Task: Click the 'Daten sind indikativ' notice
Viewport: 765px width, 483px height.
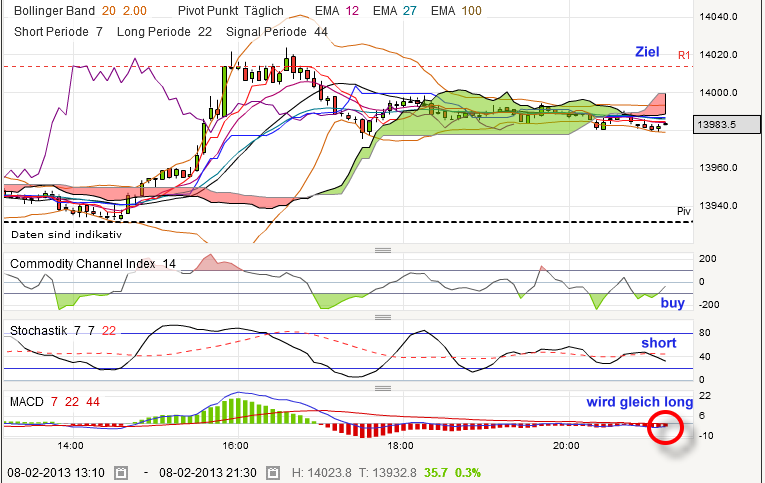Action: [66, 235]
